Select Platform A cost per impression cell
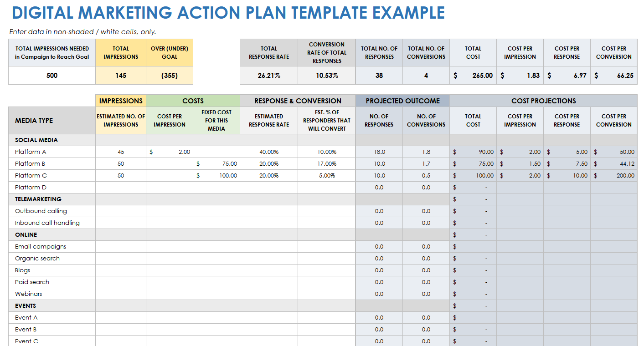The height and width of the screenshot is (346, 644). pyautogui.click(x=170, y=152)
